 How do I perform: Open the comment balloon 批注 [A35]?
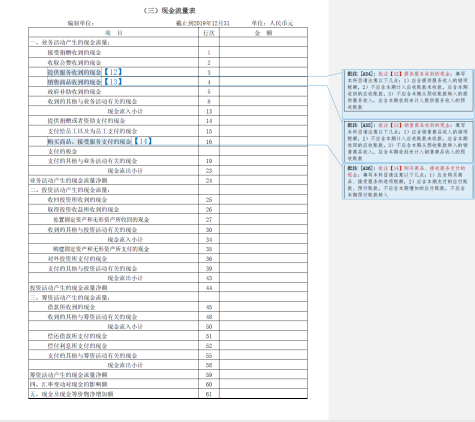point(408,142)
